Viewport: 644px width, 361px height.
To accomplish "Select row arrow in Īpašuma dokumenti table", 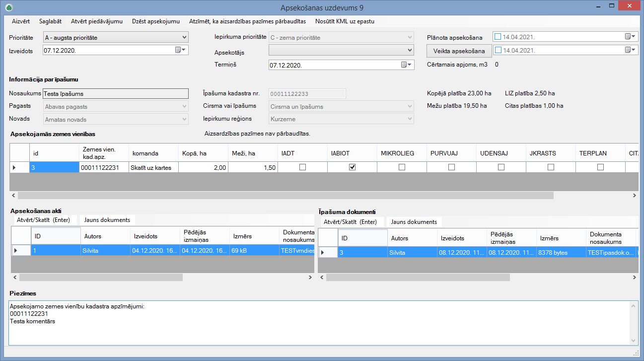I will pos(323,253).
